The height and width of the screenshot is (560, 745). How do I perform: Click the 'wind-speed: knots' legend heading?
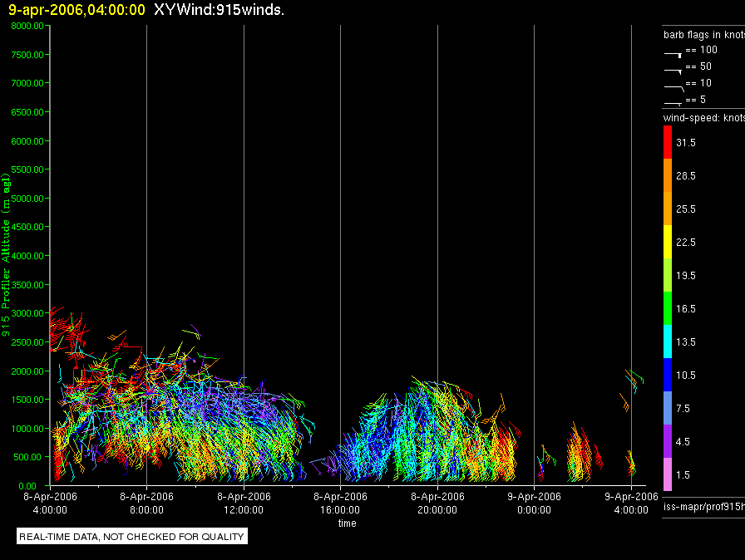704,118
